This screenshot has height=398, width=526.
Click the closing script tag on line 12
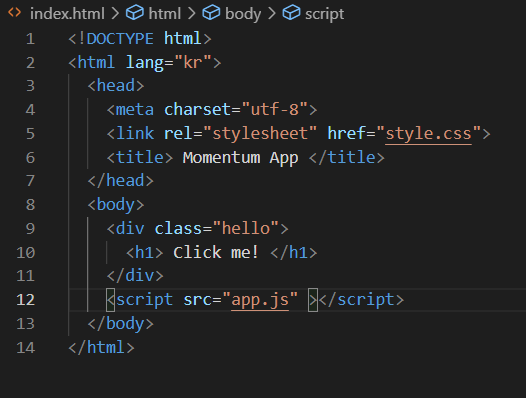pos(361,300)
